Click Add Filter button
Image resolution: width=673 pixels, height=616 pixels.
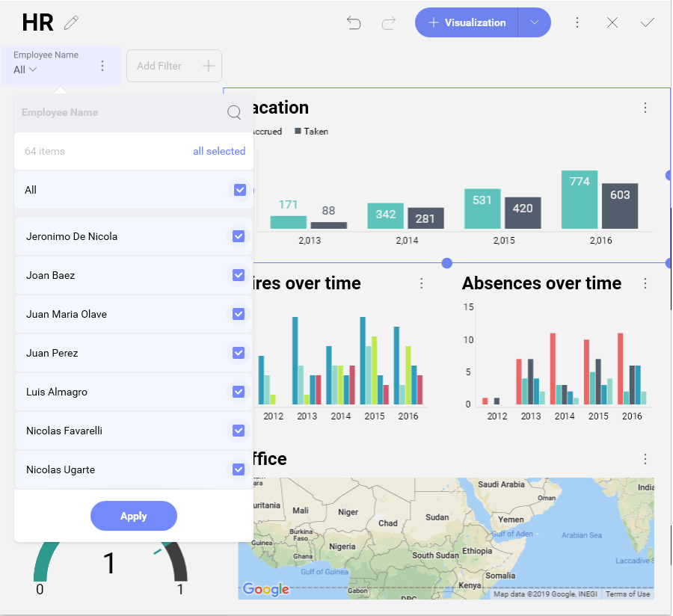coord(174,66)
